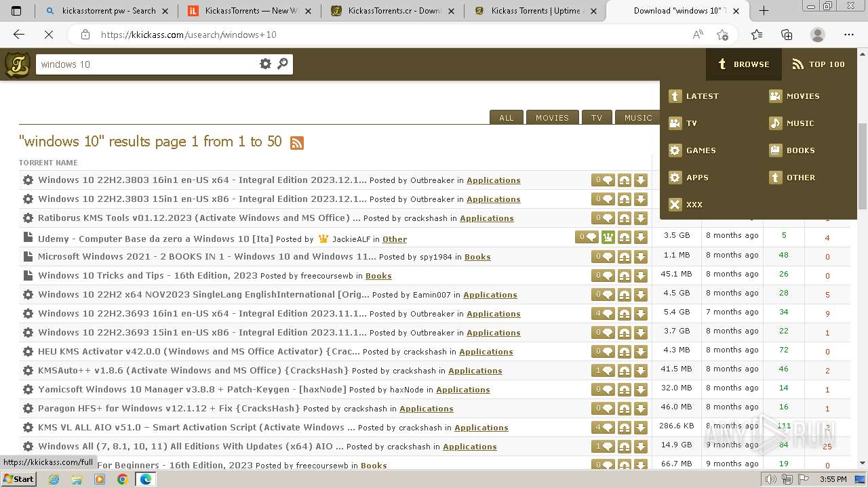Open the Movies category in Browse menu

pyautogui.click(x=794, y=96)
